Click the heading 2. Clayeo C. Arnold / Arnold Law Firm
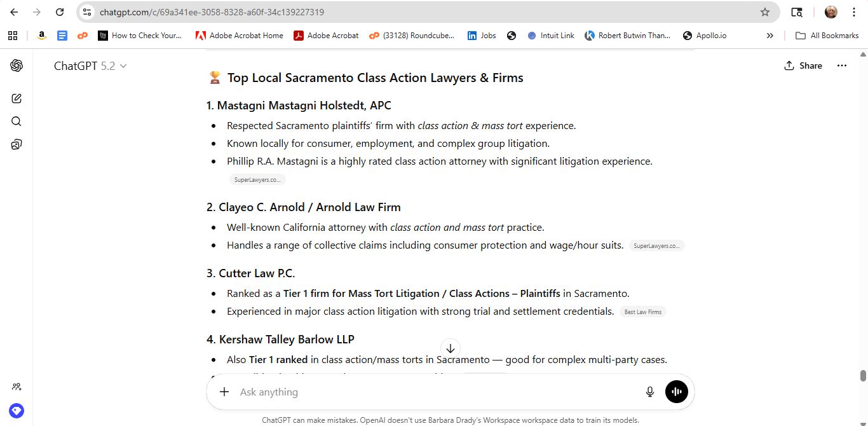This screenshot has width=868, height=426. click(304, 207)
